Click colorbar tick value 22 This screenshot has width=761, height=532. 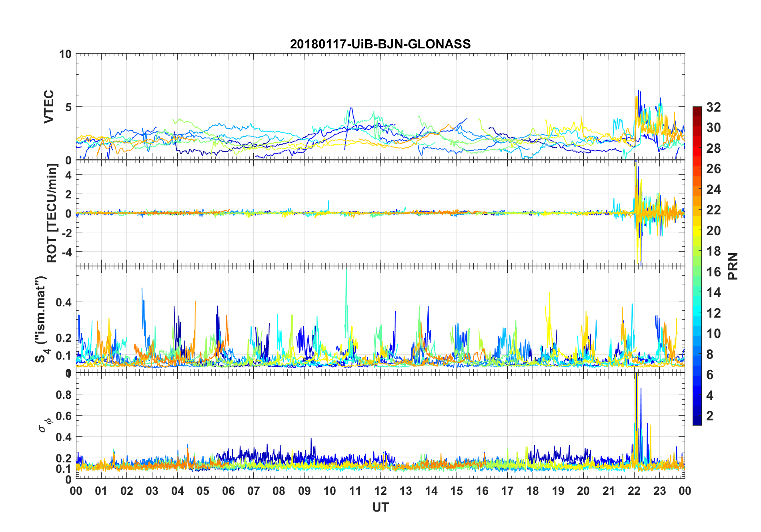click(x=713, y=210)
